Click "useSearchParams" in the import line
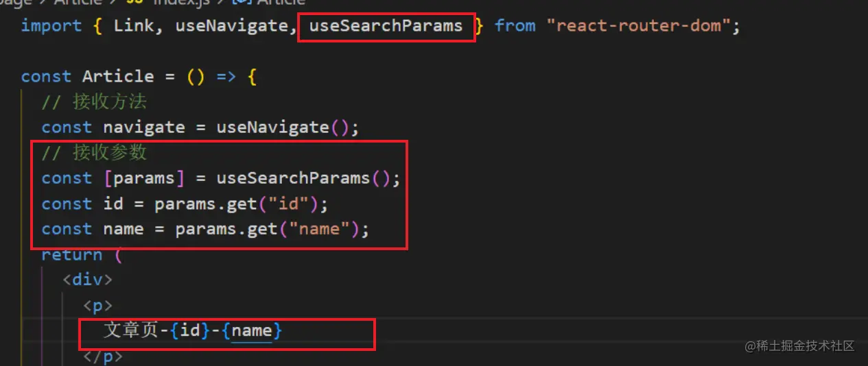Image resolution: width=868 pixels, height=366 pixels. point(386,26)
